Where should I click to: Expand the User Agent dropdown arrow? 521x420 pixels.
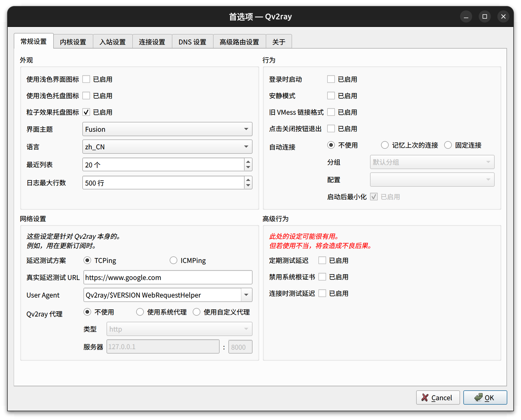click(x=247, y=295)
